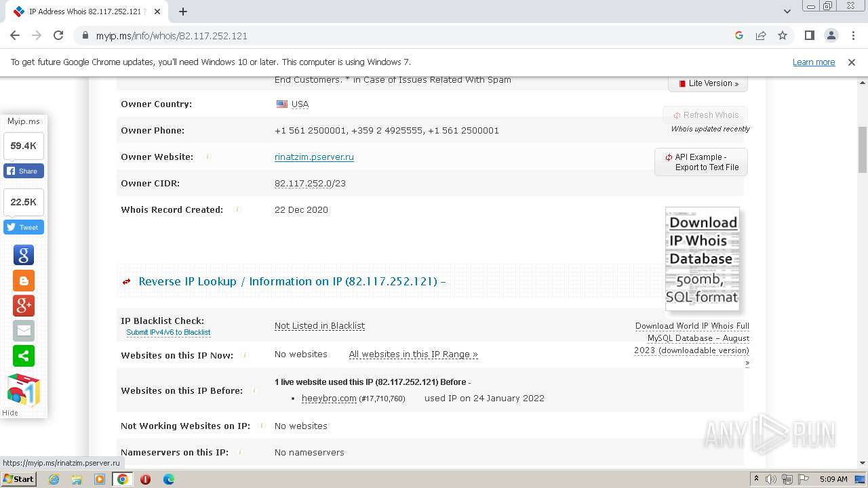
Task: Click Not Listed in Blacklist link
Action: click(319, 325)
